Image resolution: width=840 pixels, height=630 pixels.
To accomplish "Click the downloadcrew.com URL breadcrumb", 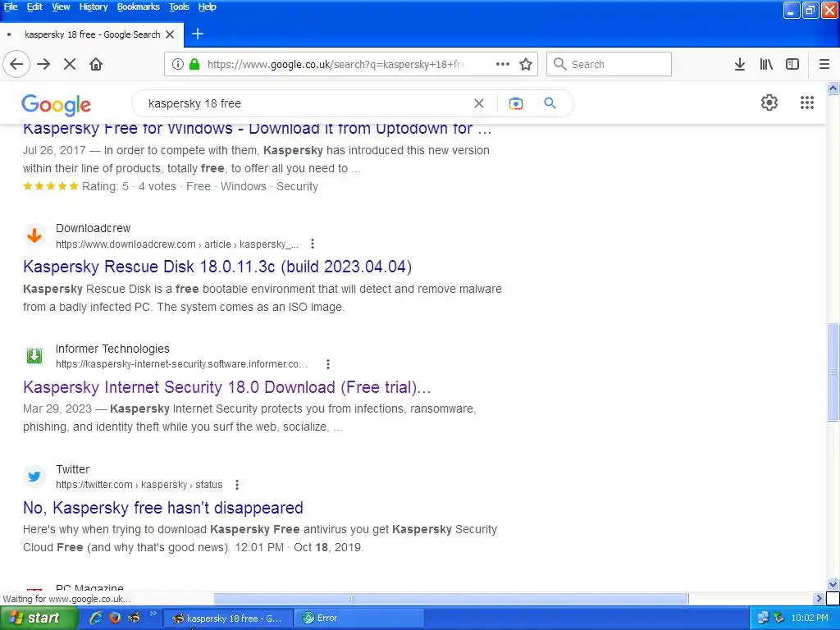I will [x=177, y=244].
